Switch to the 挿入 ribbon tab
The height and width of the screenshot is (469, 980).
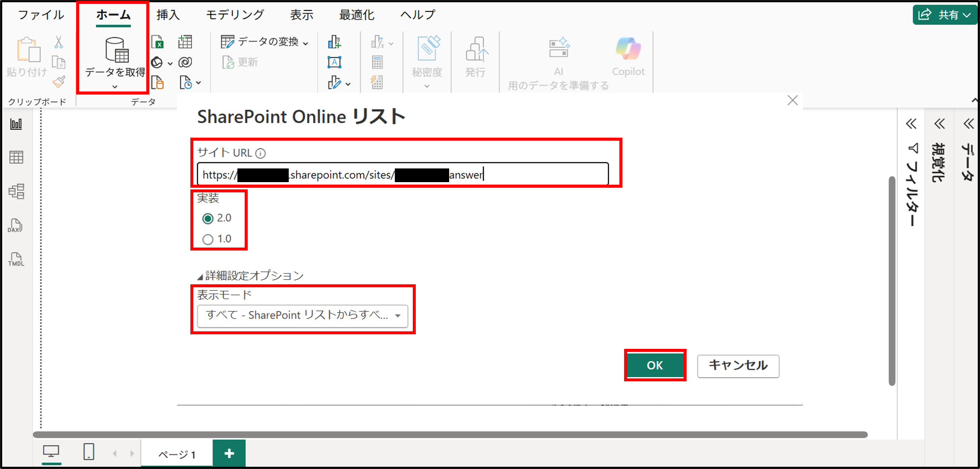click(x=168, y=14)
